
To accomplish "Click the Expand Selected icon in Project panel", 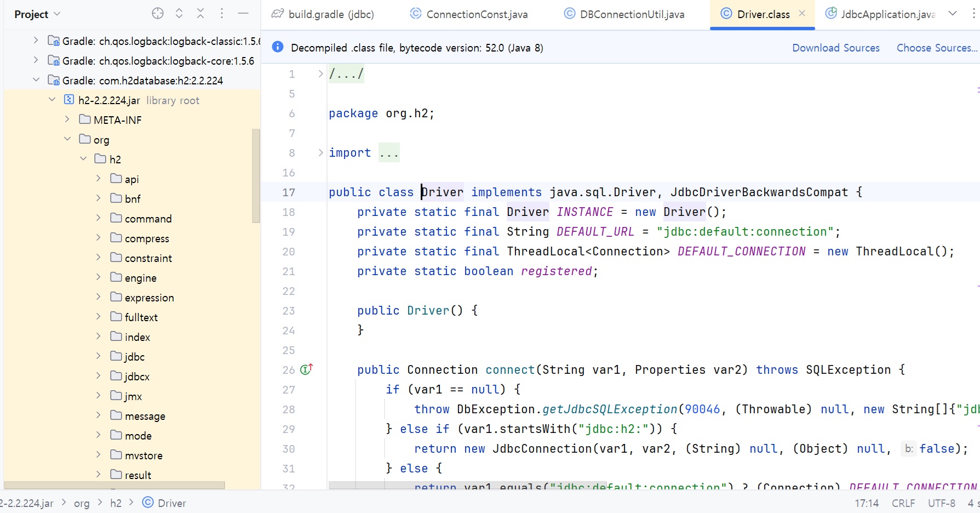I will (x=179, y=14).
